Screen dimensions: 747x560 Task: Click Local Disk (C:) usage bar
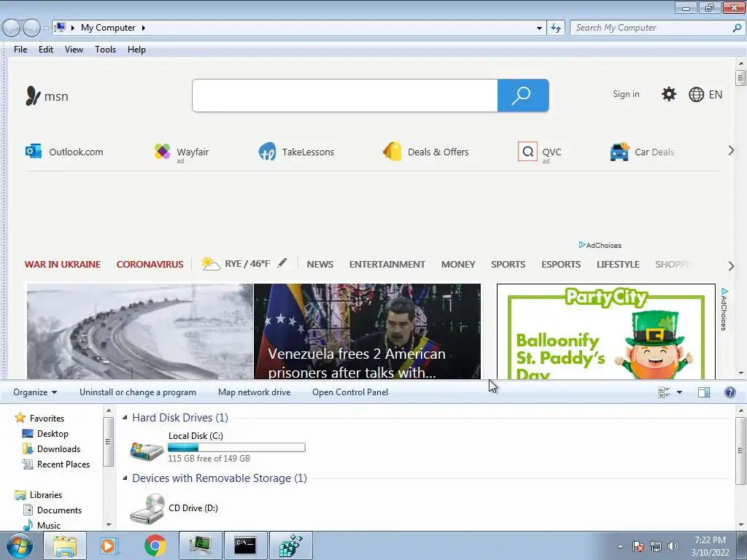(x=236, y=448)
